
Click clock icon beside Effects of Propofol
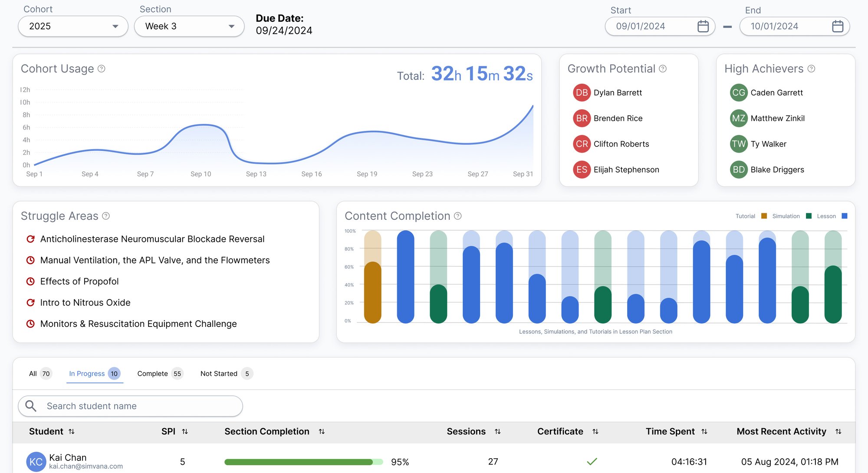click(30, 281)
